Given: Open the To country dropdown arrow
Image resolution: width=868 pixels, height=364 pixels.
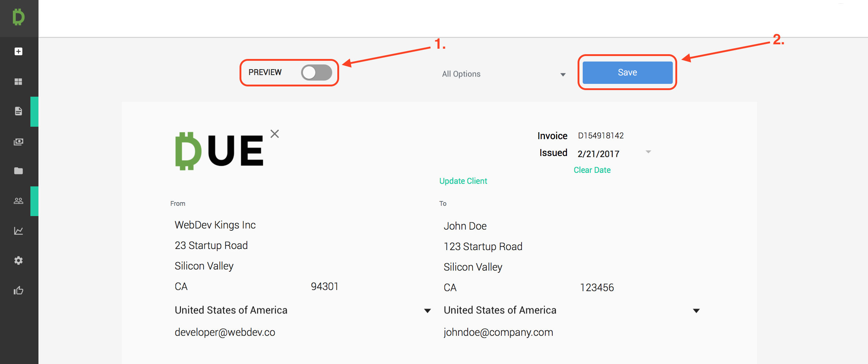Looking at the screenshot, I should 696,311.
